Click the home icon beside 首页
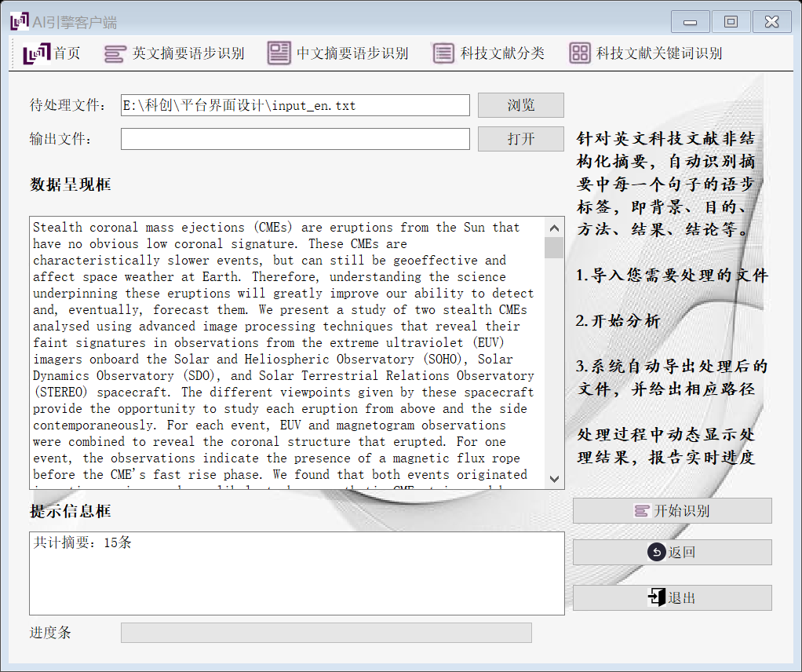 (x=37, y=53)
